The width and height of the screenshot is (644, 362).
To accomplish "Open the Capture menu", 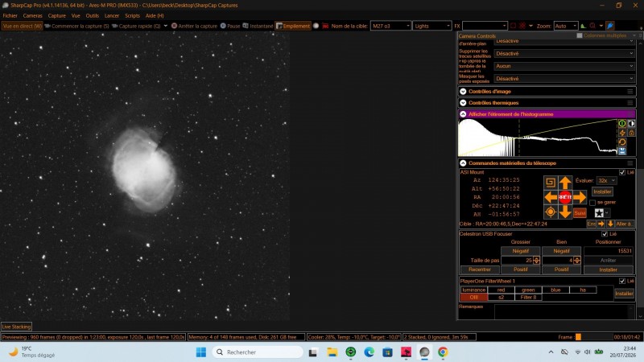I will [56, 15].
